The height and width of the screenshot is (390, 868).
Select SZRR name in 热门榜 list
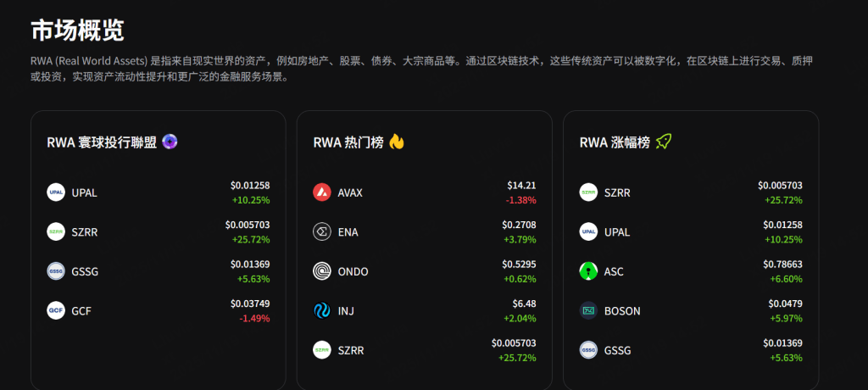click(351, 350)
